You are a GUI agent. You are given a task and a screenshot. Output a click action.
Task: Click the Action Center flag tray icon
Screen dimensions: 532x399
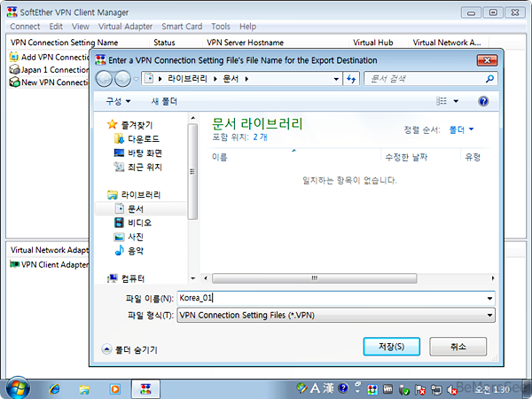420,390
